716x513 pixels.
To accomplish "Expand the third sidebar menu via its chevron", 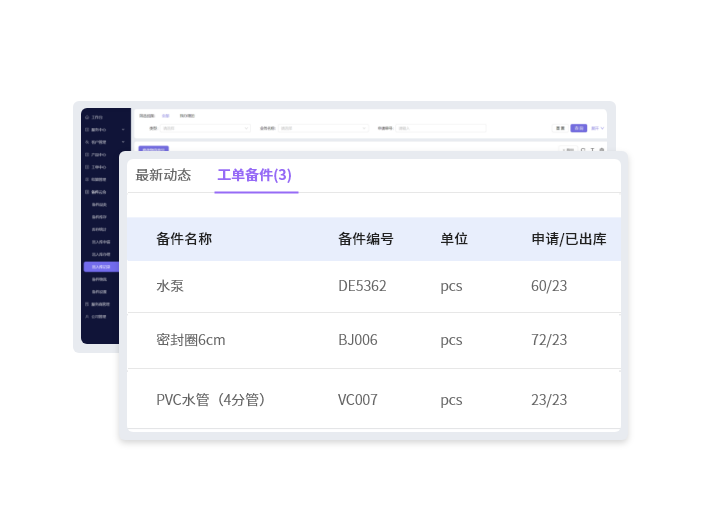I will point(123,142).
